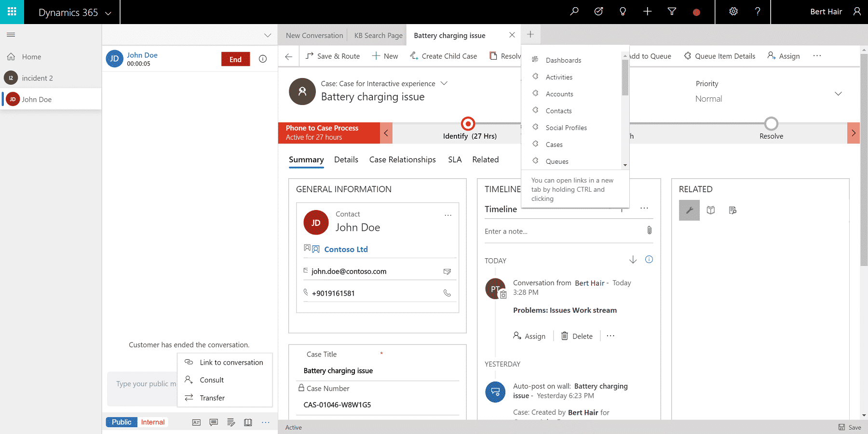Open a new session tab with plus

(530, 34)
